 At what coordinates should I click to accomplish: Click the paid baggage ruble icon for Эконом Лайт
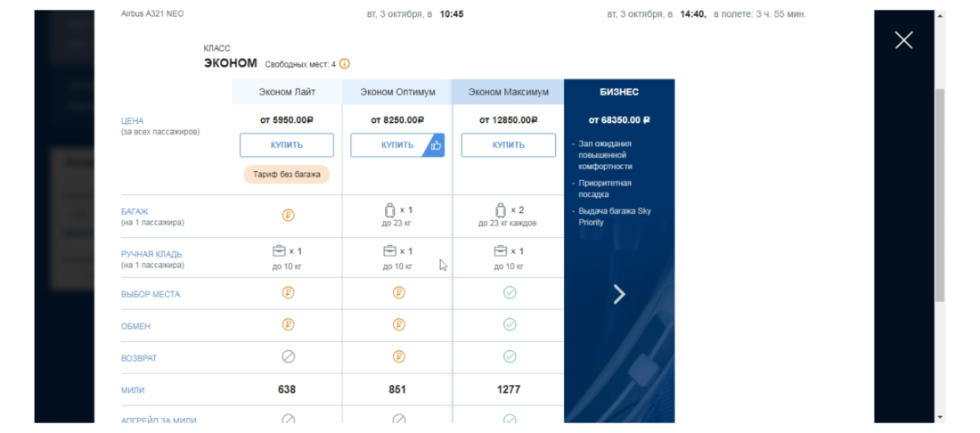(288, 215)
